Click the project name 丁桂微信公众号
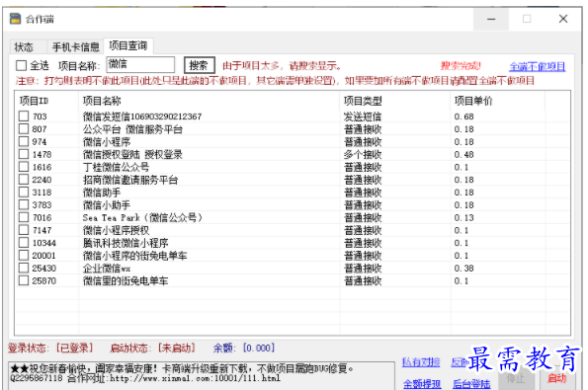The image size is (588, 390). 116,167
